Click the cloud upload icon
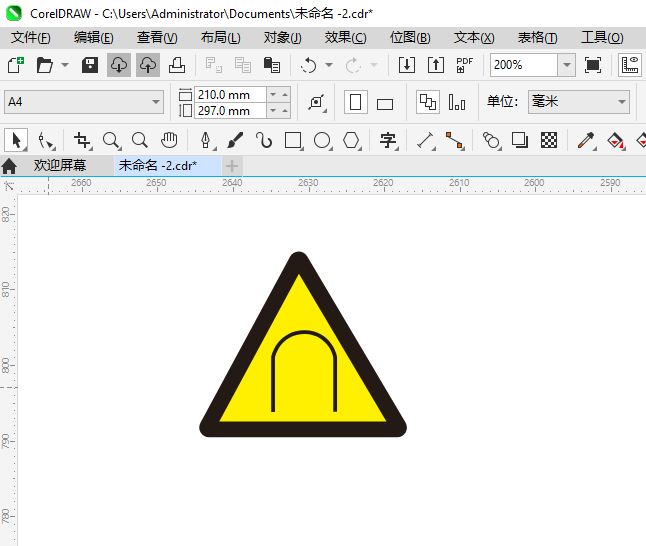The image size is (646, 546). tap(148, 65)
